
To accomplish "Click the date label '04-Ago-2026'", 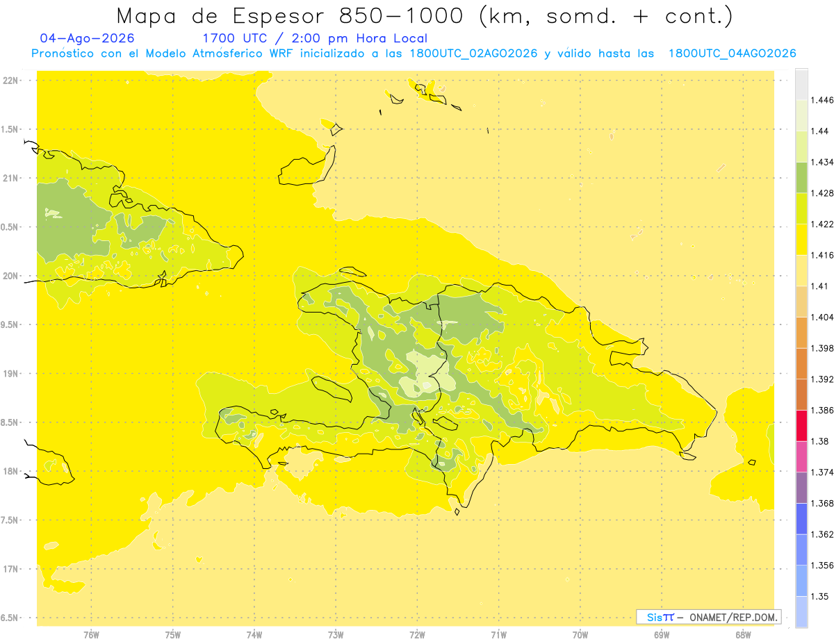I will tap(88, 38).
